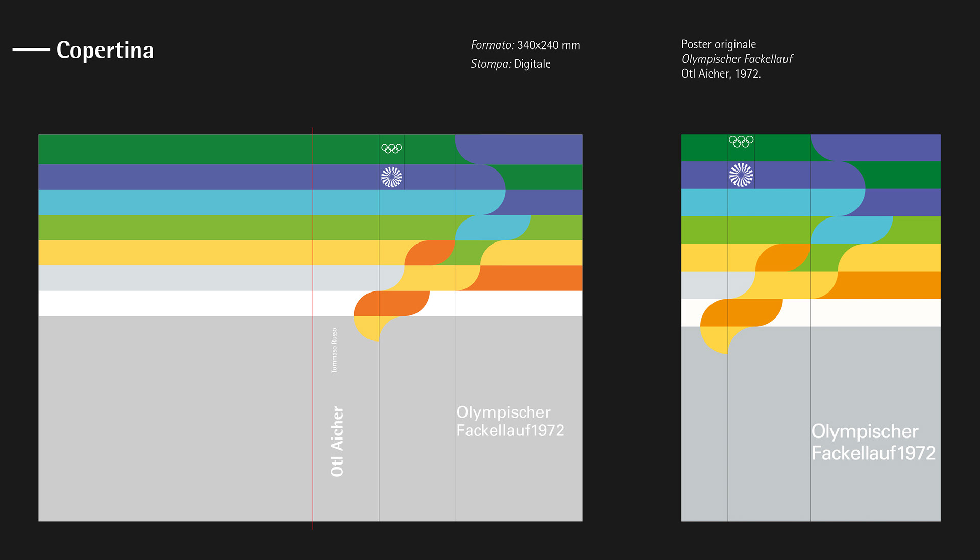
Task: Click the Olympic rings icon on original poster
Action: pos(741,141)
